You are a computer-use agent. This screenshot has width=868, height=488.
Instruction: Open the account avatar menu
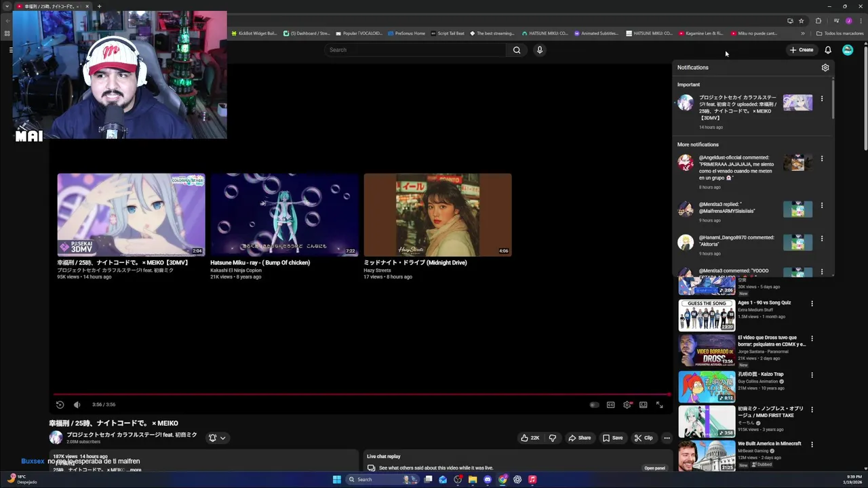point(848,49)
